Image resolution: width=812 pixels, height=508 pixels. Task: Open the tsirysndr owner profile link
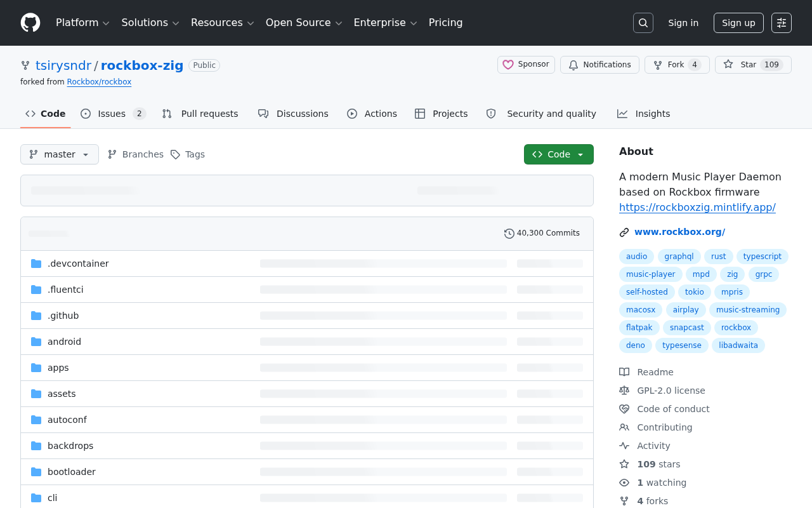[x=63, y=65]
